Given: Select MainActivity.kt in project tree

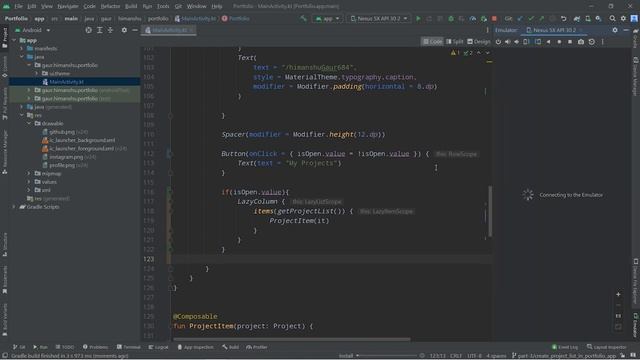Looking at the screenshot, I should point(66,82).
